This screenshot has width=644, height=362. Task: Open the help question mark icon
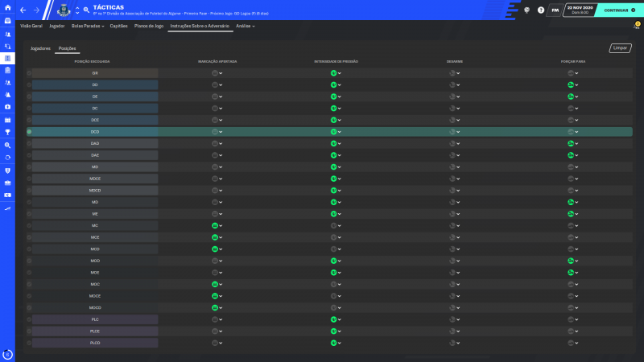click(x=541, y=10)
